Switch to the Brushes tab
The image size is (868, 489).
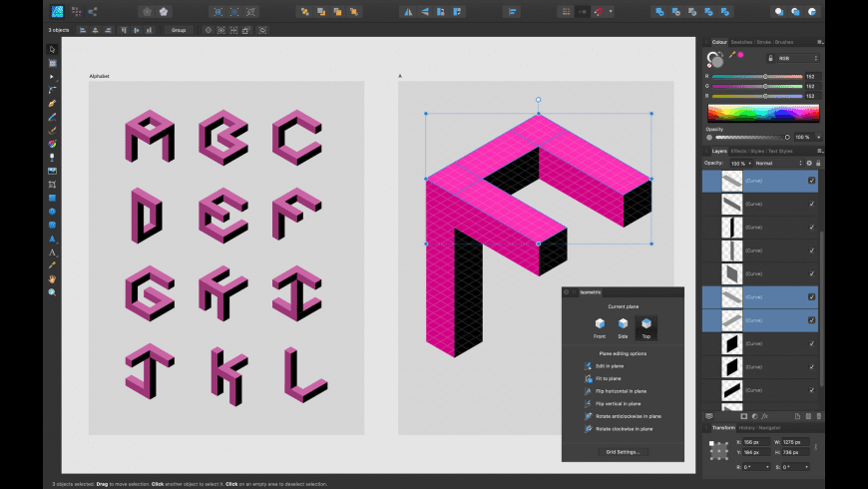784,42
